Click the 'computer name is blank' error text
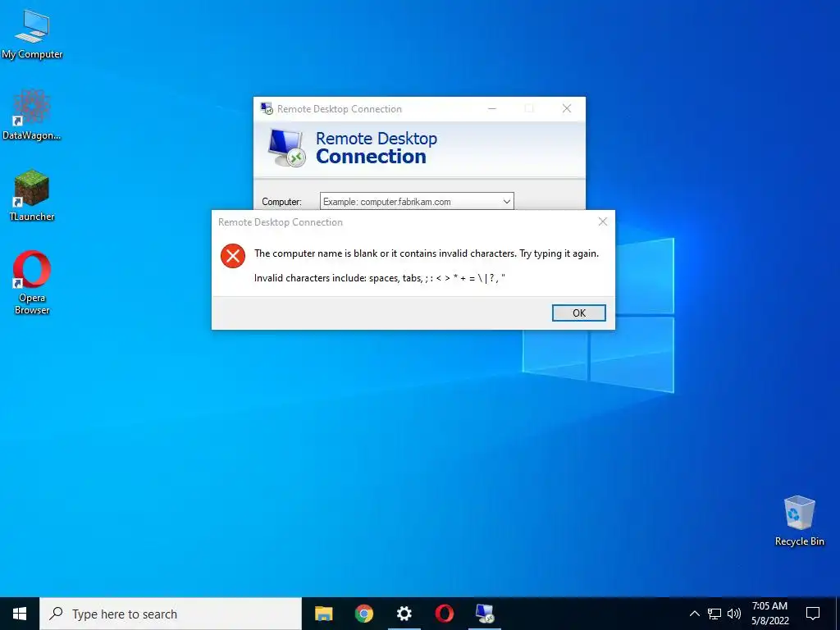This screenshot has width=840, height=630. pos(427,253)
